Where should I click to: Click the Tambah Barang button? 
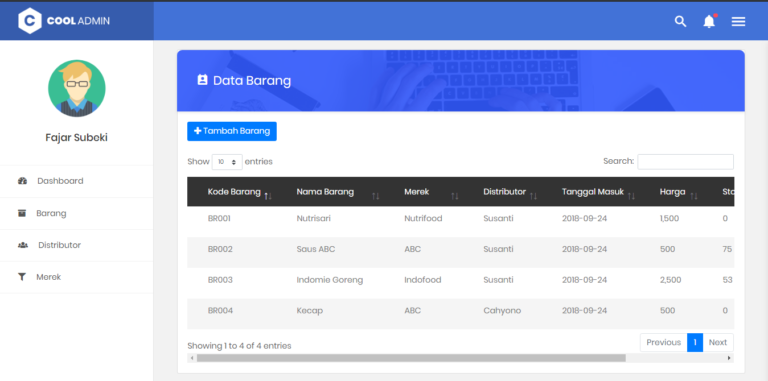pyautogui.click(x=232, y=131)
